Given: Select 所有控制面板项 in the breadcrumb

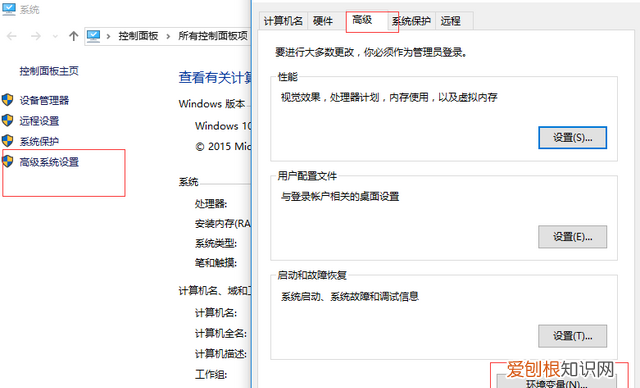Looking at the screenshot, I should coord(213,36).
